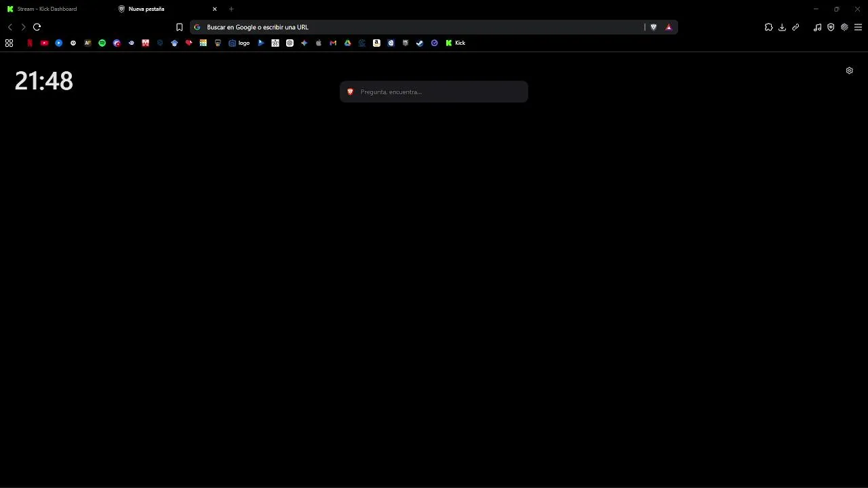The height and width of the screenshot is (488, 868).
Task: Open the apps grid icon in bookmarks bar
Action: pos(9,43)
